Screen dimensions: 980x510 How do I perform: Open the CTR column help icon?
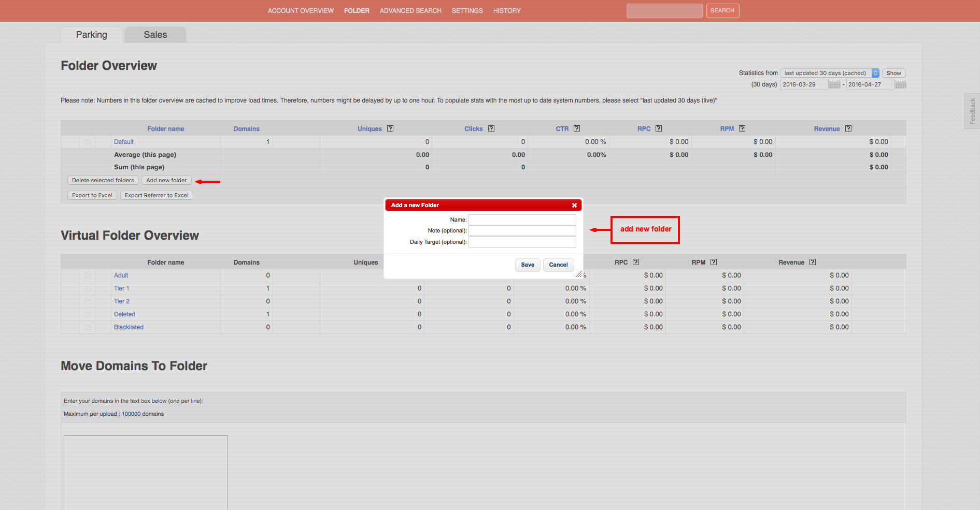pyautogui.click(x=577, y=128)
